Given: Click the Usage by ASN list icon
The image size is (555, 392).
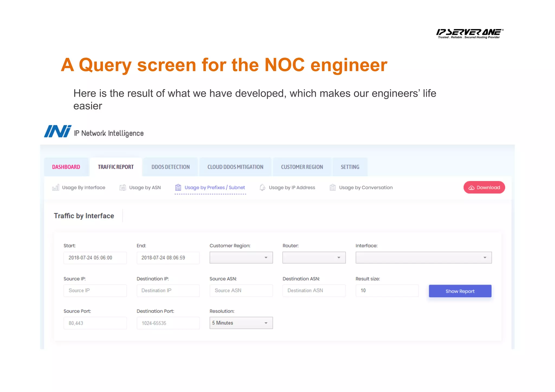Looking at the screenshot, I should coord(123,187).
